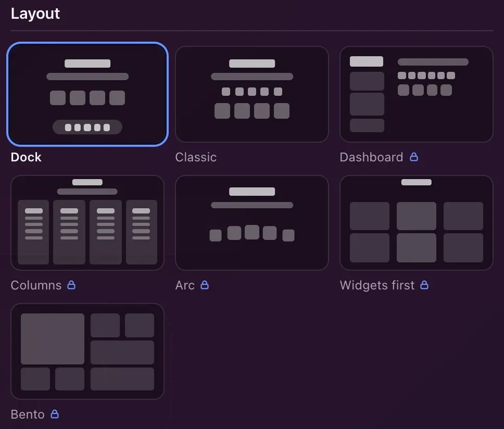Choose the Classic layout preview card

(x=252, y=94)
